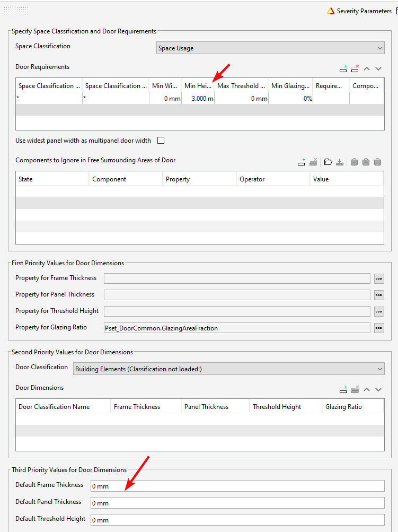
Task: Click the Threshold Height column header
Action: [x=286, y=406]
